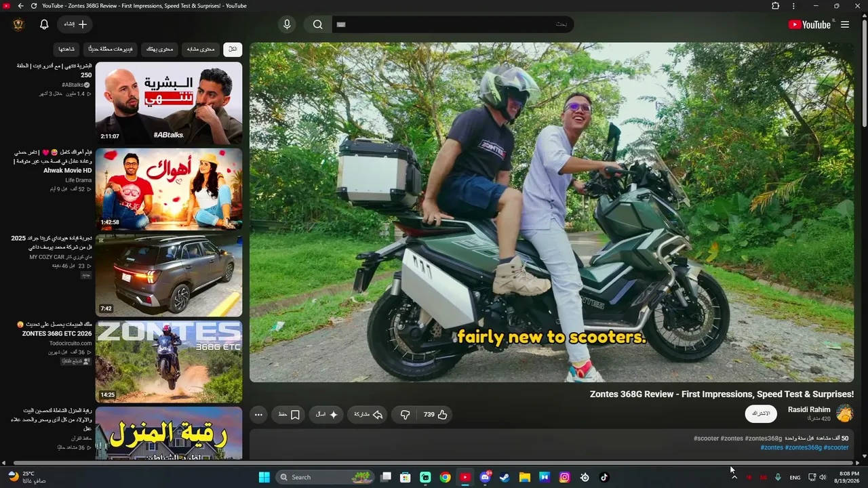This screenshot has width=868, height=488.
Task: Open the browser extensions puzzle icon
Action: [x=776, y=6]
